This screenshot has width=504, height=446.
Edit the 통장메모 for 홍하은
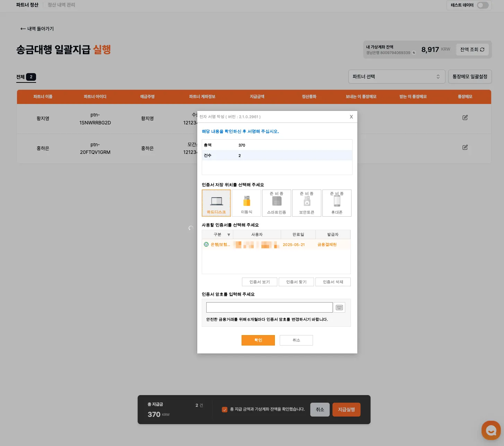coord(465,147)
